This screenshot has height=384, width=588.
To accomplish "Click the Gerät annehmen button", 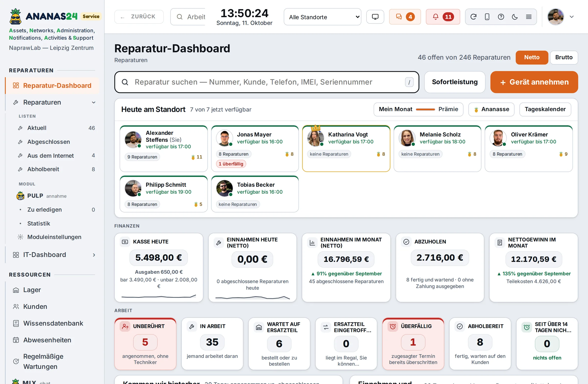I will click(534, 82).
